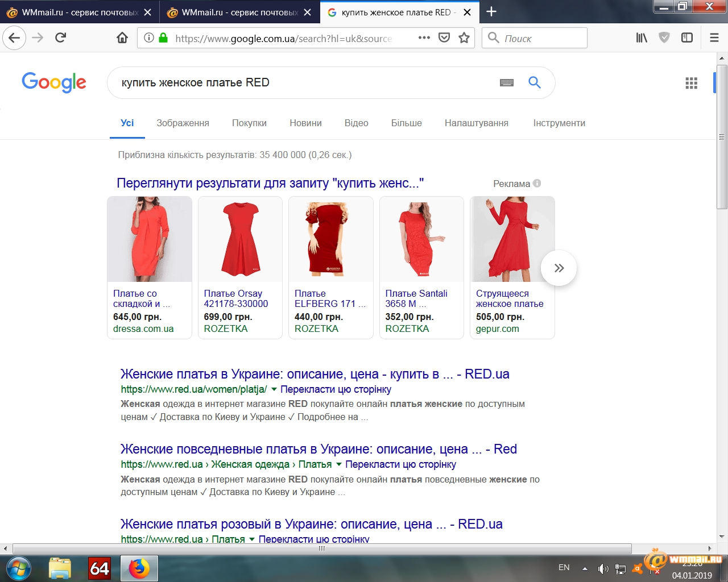Open Струящееся женское платье image
This screenshot has width=728, height=582.
(x=512, y=239)
